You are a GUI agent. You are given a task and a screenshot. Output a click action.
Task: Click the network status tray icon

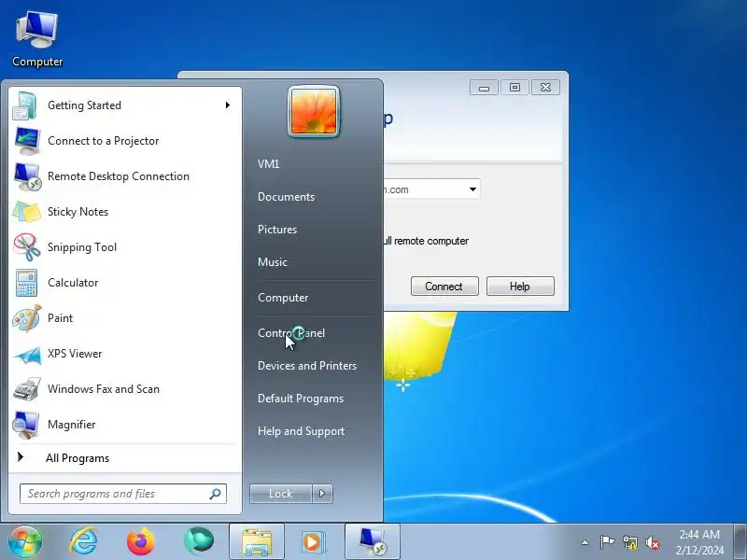[629, 542]
